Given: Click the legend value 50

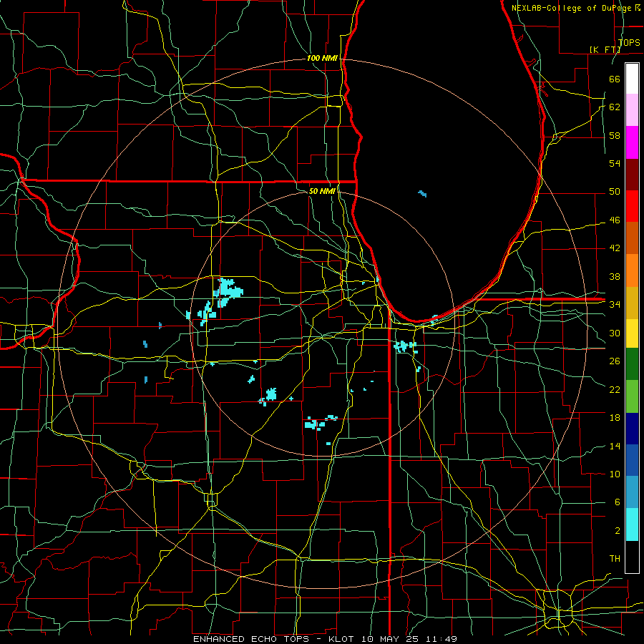Looking at the screenshot, I should pyautogui.click(x=615, y=192).
